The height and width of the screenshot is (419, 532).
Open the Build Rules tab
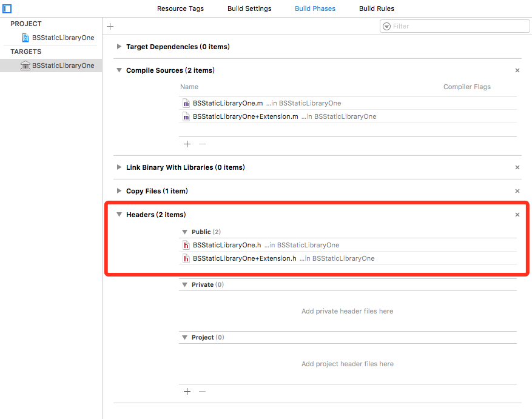[x=376, y=8]
